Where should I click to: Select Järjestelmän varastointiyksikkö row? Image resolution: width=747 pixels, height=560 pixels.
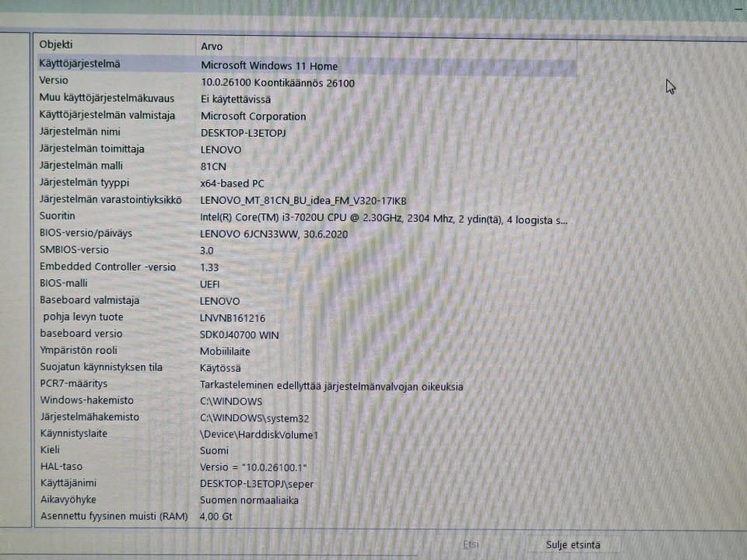pyautogui.click(x=110, y=200)
